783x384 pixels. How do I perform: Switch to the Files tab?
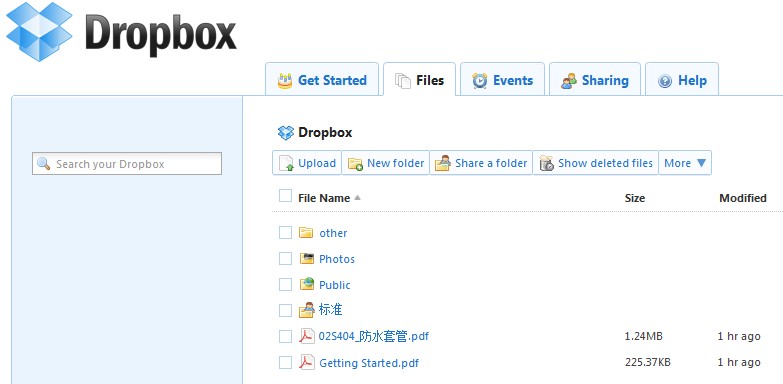pos(419,80)
